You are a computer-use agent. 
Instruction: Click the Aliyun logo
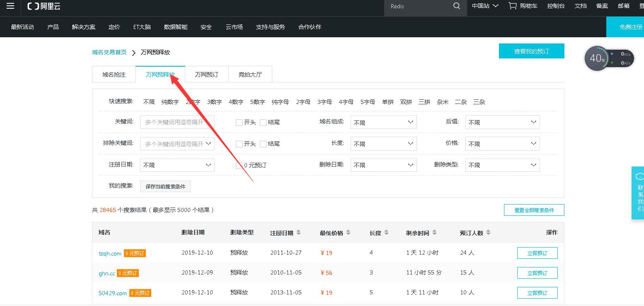43,7
